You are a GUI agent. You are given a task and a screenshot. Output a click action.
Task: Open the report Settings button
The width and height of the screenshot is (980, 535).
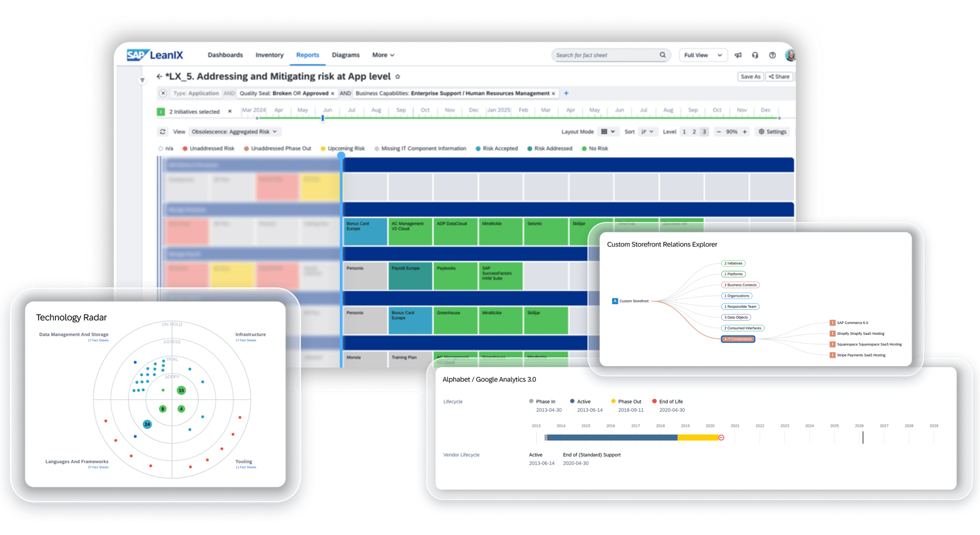(773, 132)
